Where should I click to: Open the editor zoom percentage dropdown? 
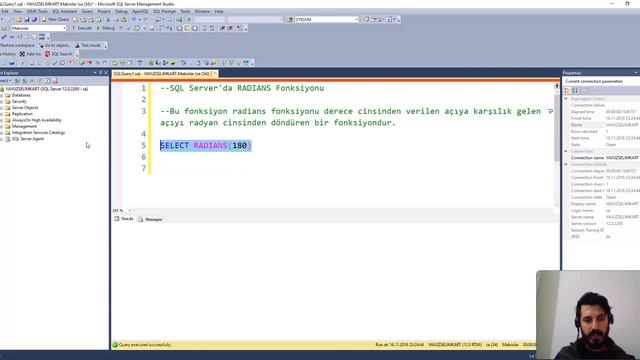(130, 211)
